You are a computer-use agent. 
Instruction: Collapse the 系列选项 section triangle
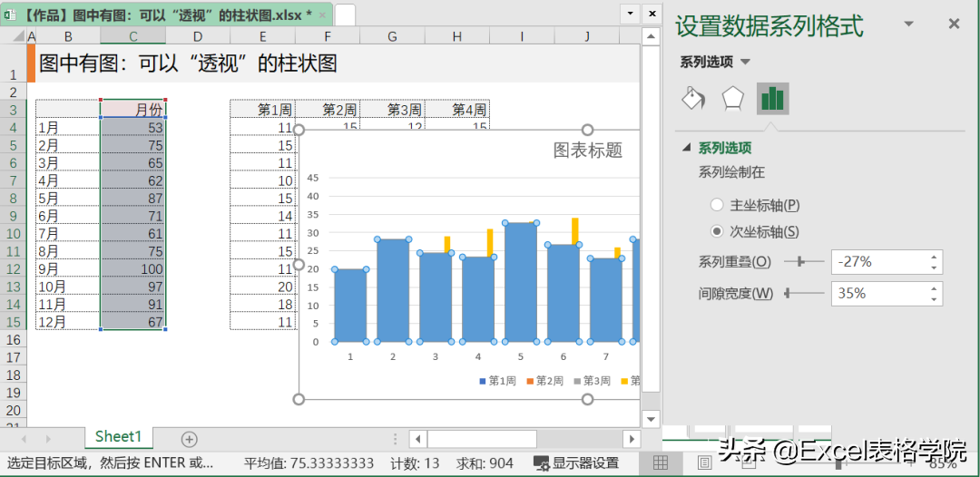pyautogui.click(x=686, y=148)
